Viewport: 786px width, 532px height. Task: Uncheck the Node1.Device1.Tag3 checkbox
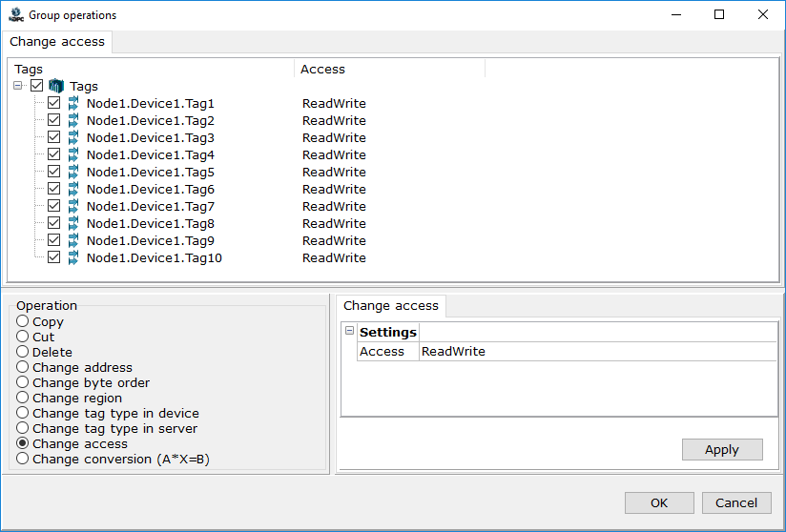(54, 136)
